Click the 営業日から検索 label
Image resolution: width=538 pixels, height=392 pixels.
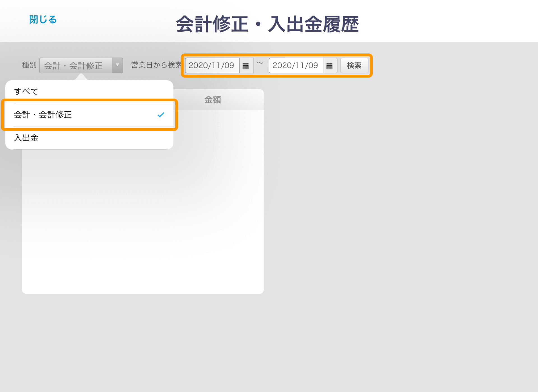tap(156, 65)
